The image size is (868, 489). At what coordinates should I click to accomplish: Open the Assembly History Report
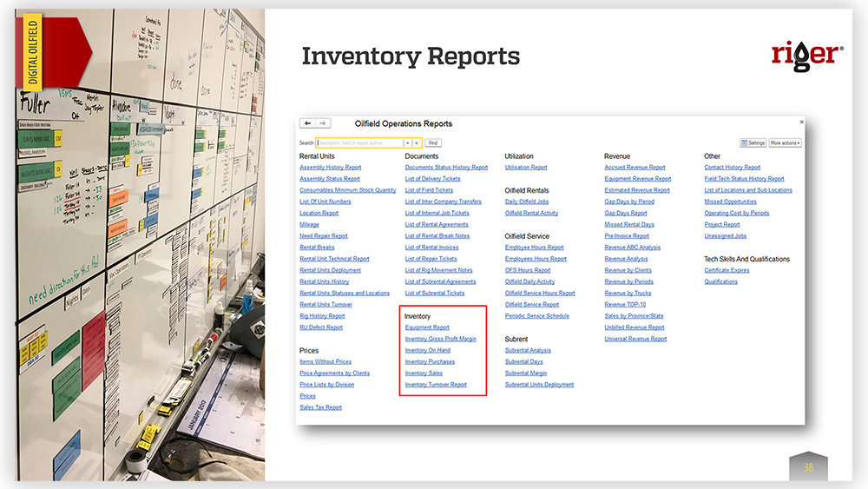pyautogui.click(x=330, y=168)
